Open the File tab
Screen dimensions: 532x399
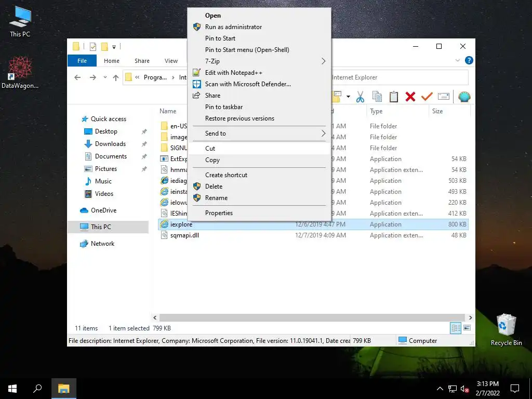(82, 61)
